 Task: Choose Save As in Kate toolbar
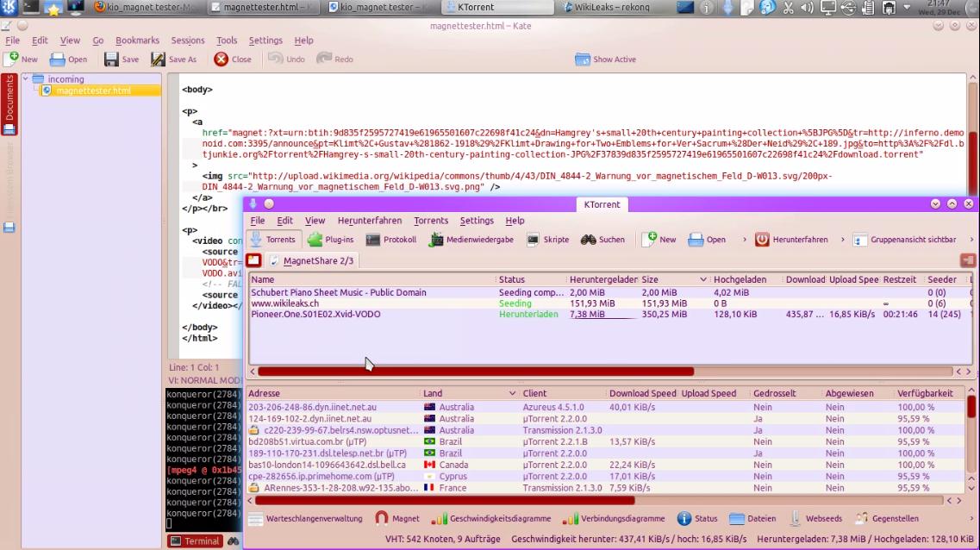[173, 59]
